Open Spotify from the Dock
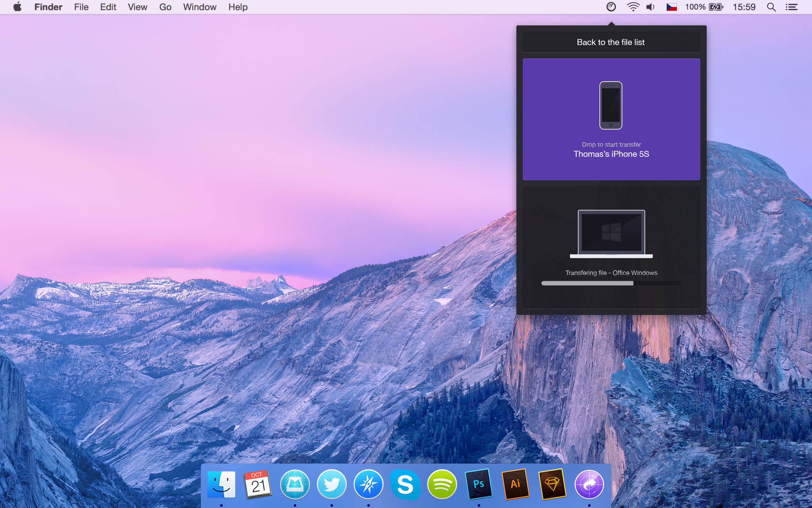This screenshot has width=812, height=508. coord(442,485)
